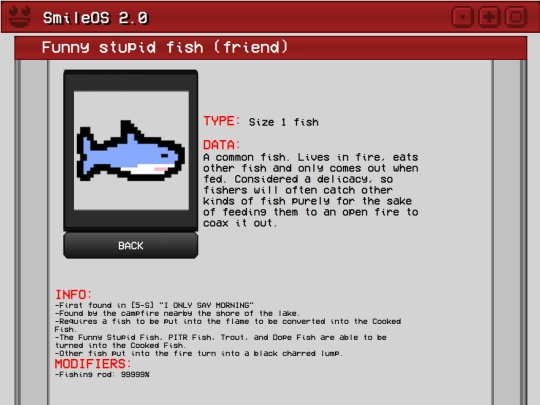
Task: Click the red 'DATA:' label
Action: tap(221, 145)
